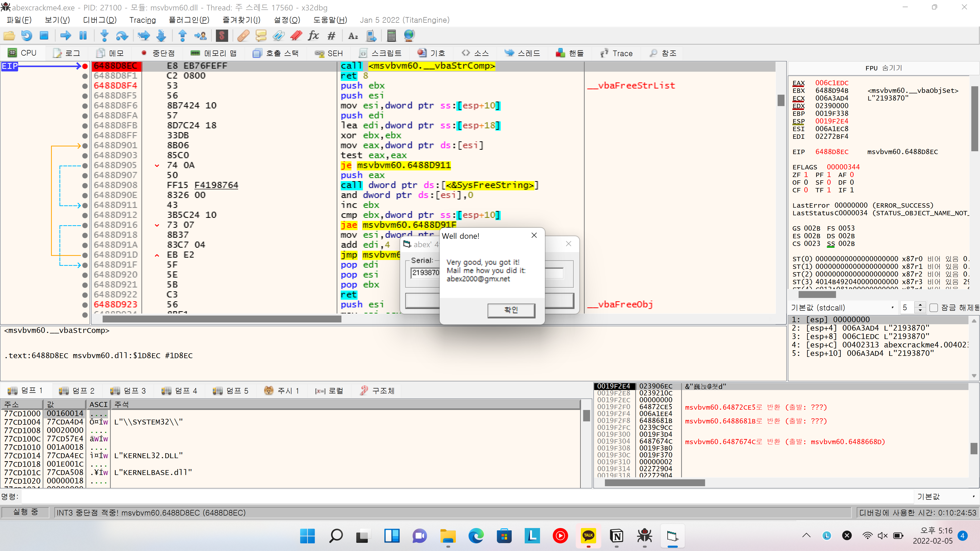The width and height of the screenshot is (980, 551).
Task: Click the Stop debugging square icon
Action: click(x=44, y=36)
